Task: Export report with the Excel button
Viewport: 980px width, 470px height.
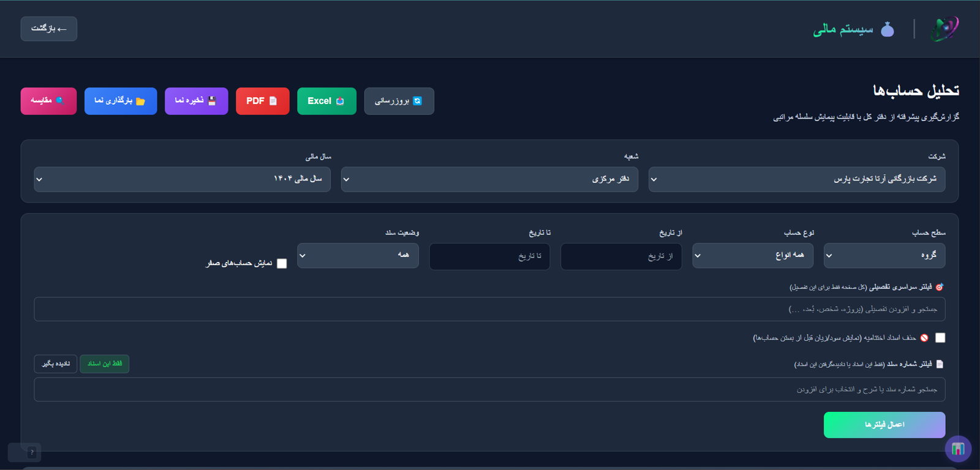Action: (x=326, y=101)
